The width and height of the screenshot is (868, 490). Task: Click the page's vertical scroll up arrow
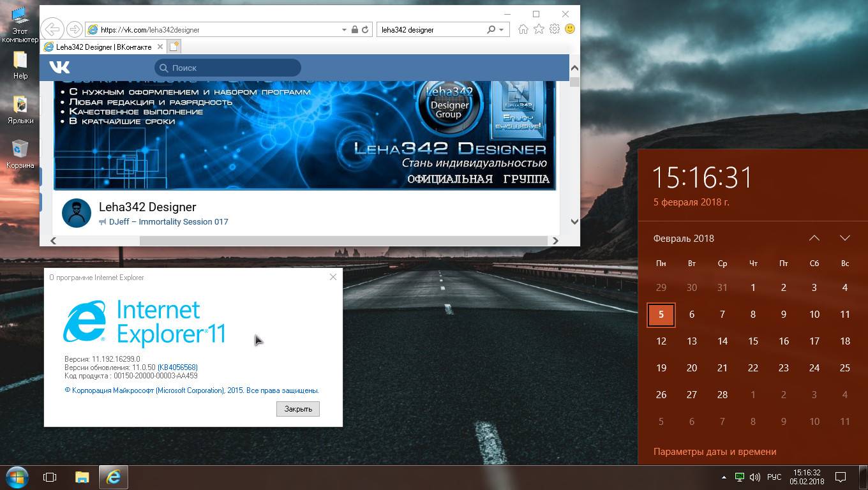[574, 68]
